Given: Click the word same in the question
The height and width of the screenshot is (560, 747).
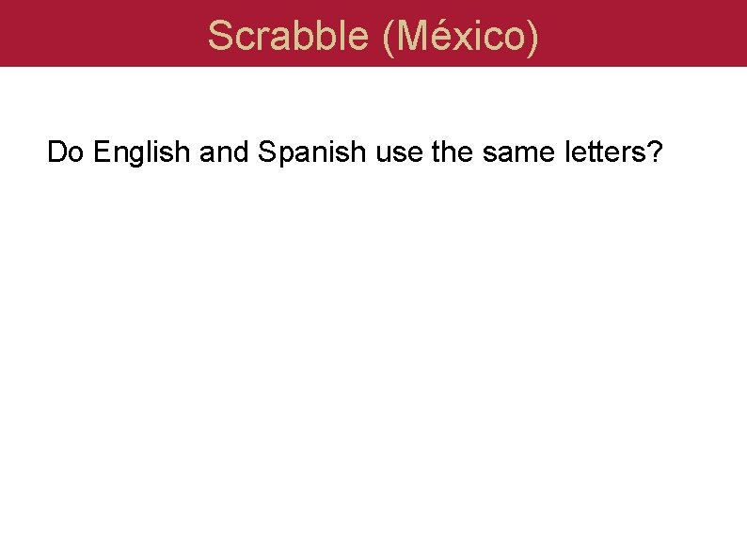Looking at the screenshot, I should [518, 154].
